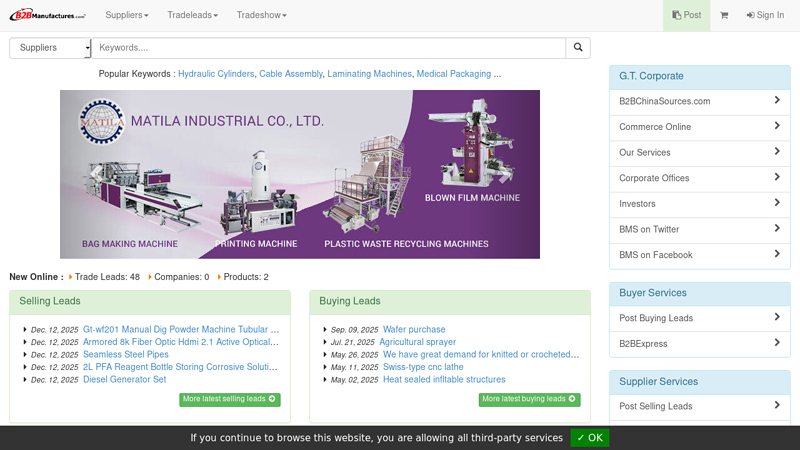Open the Hydraulic Cylinders keyword link
The image size is (800, 450).
pyautogui.click(x=216, y=74)
